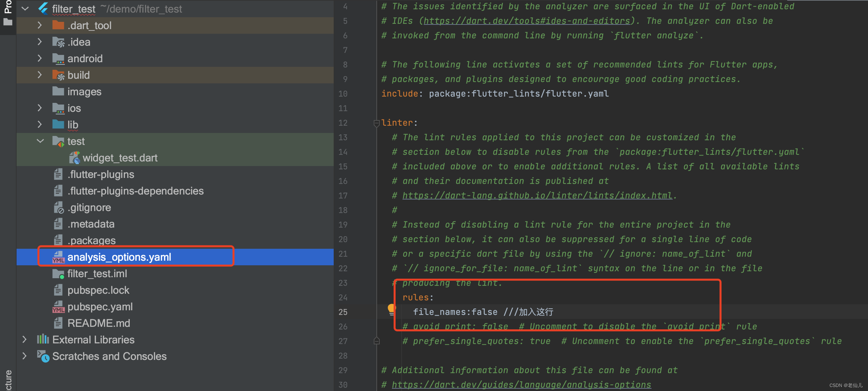
Task: Collapse the test folder
Action: (x=40, y=141)
